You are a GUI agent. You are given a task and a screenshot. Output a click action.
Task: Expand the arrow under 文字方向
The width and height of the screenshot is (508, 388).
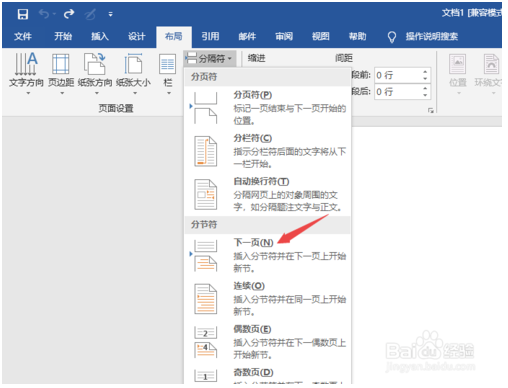tap(28, 93)
